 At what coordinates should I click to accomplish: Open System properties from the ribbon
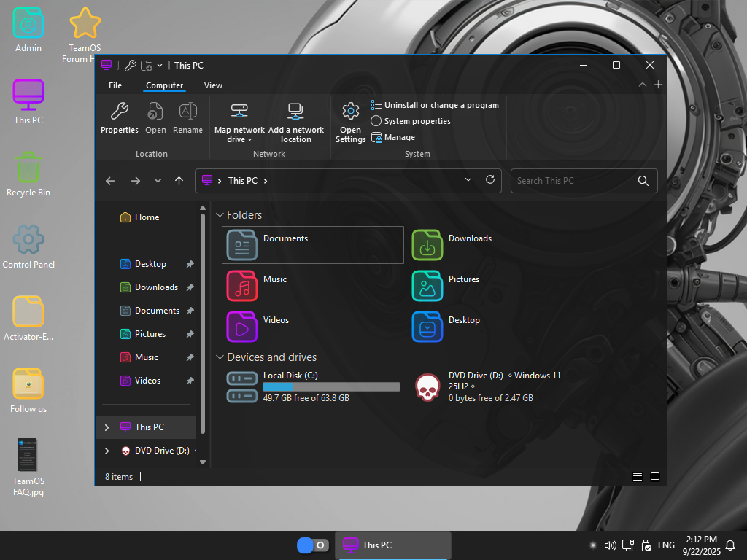click(411, 121)
